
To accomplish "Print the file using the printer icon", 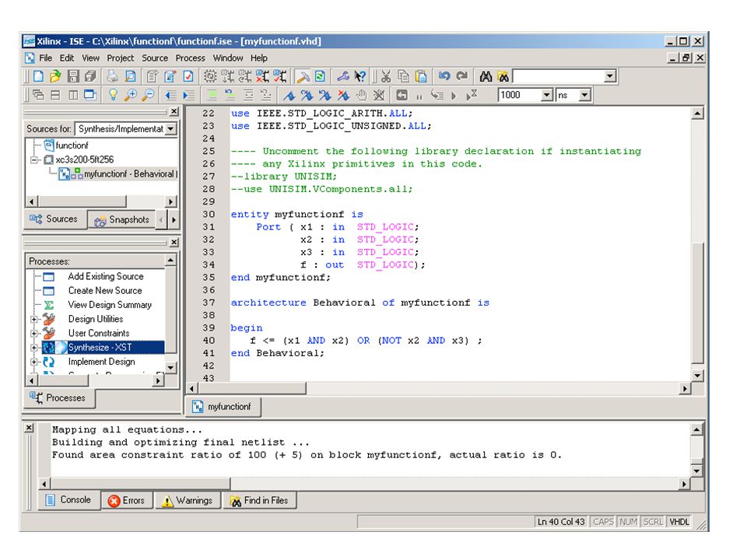I will coord(112,76).
